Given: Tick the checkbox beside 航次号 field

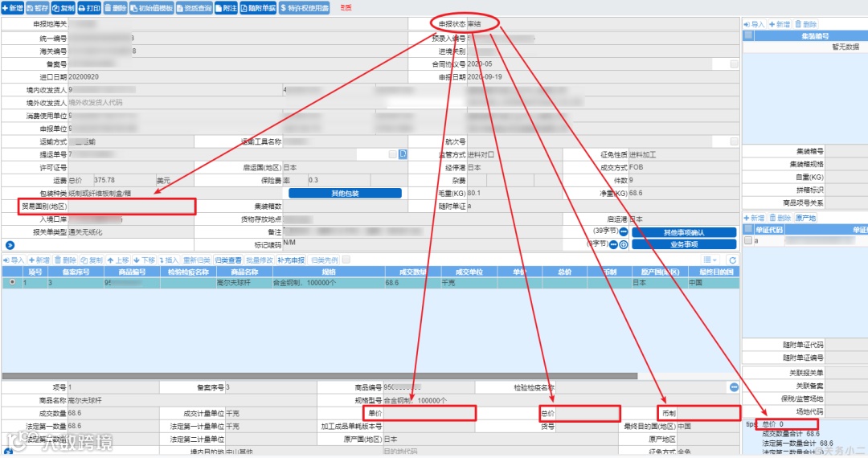Looking at the screenshot, I should coord(734,141).
